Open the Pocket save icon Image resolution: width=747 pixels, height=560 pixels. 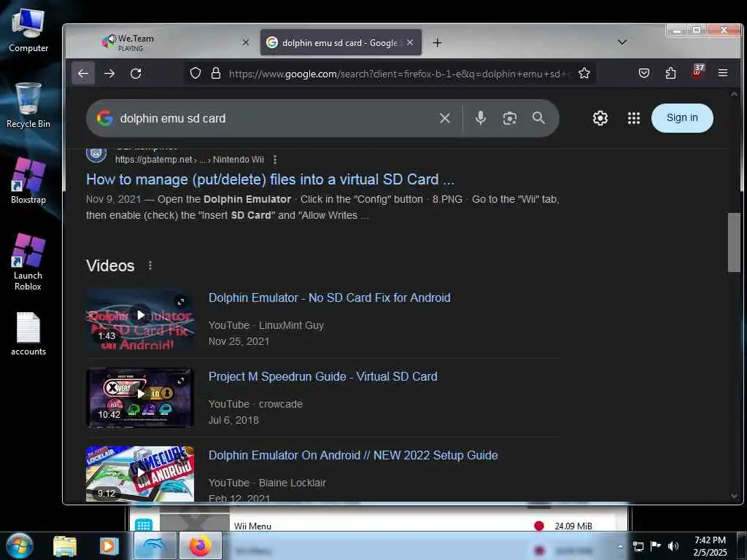pos(644,74)
